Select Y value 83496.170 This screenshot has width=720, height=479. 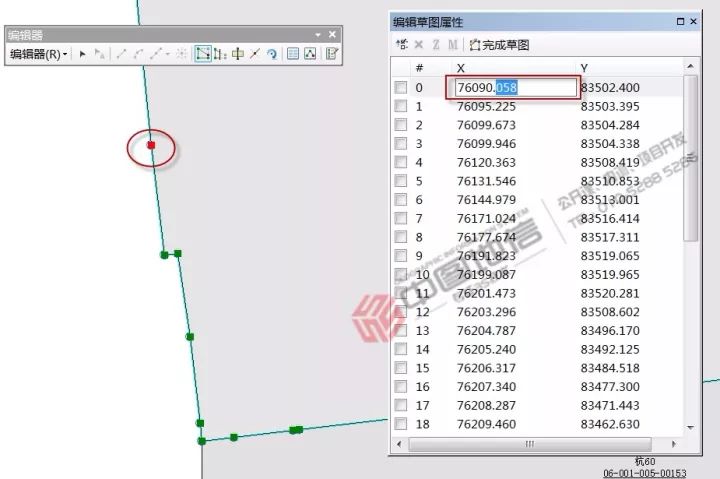tap(610, 330)
